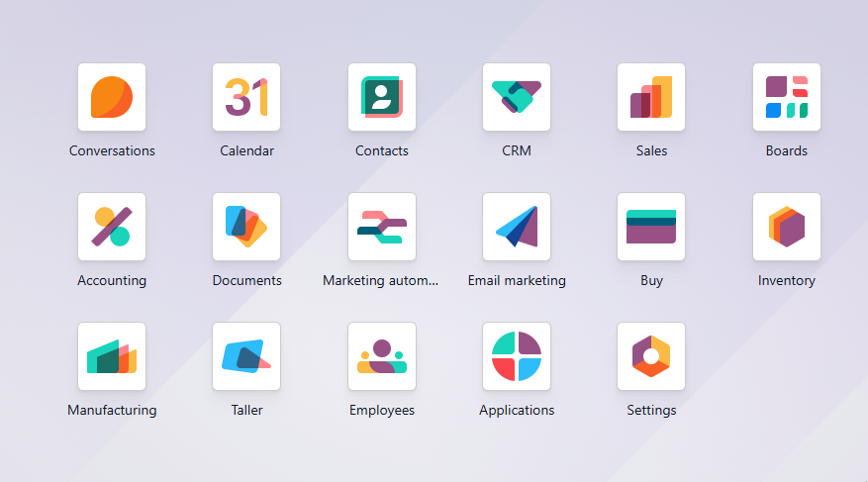Launch the Buy credit card icon
The height and width of the screenshot is (482, 868).
coord(651,227)
